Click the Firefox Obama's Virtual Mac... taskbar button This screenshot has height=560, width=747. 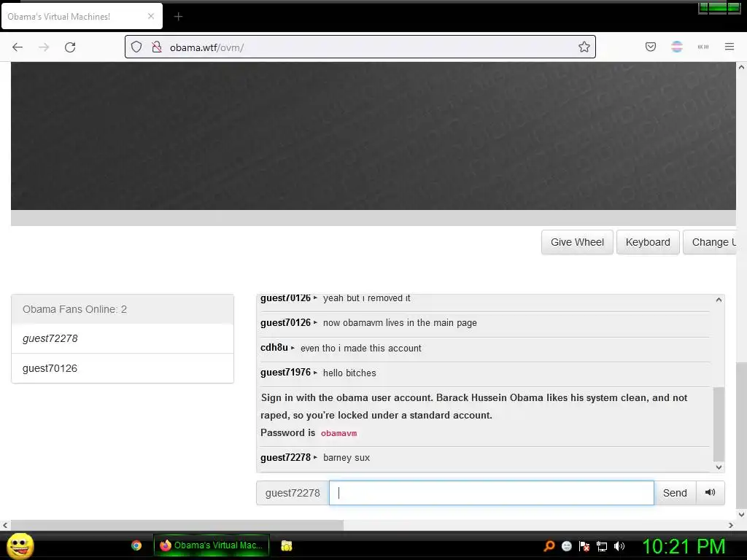click(x=212, y=545)
